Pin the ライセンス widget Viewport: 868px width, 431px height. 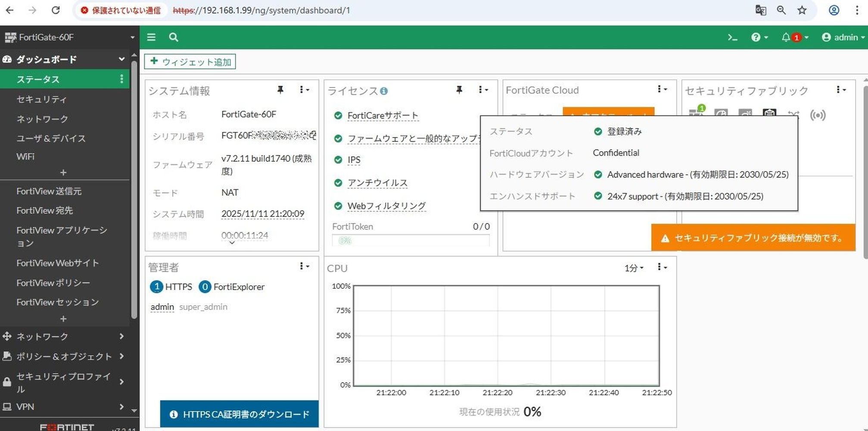point(459,90)
